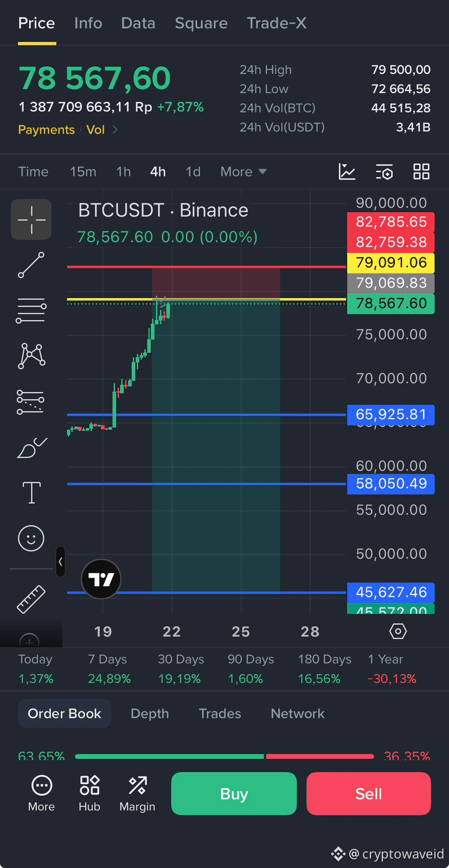Select 90 Days performance 1,60%
Screen dimensions: 449x868
tap(251, 669)
